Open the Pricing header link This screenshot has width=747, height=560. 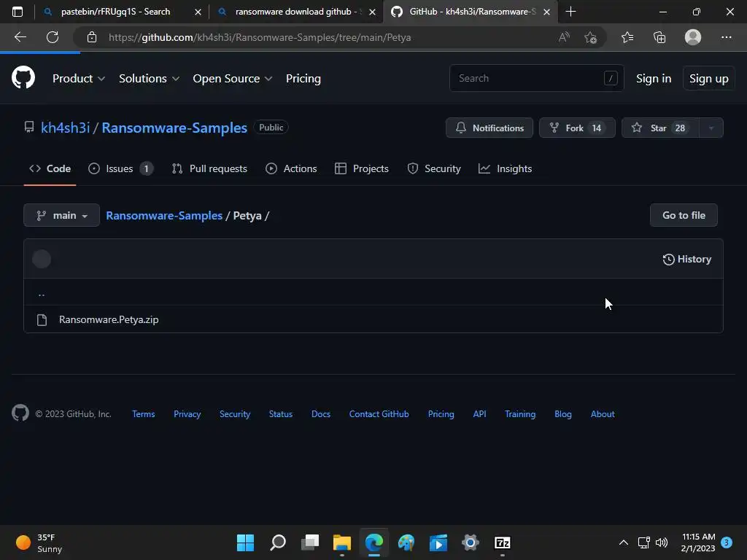(x=303, y=79)
